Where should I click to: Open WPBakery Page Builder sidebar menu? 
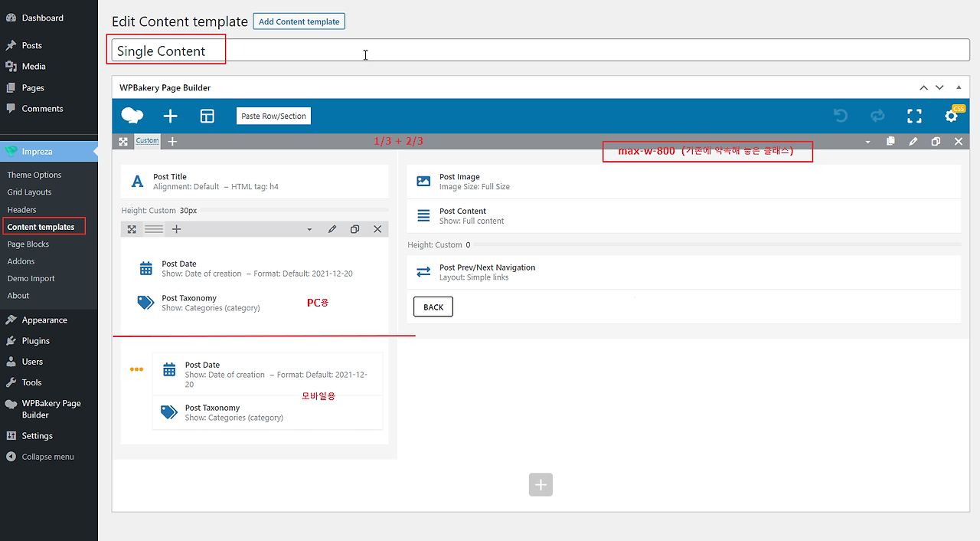(x=49, y=408)
